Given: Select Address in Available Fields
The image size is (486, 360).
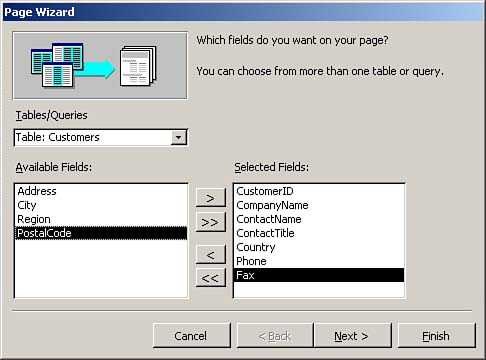Looking at the screenshot, I should tap(101, 191).
